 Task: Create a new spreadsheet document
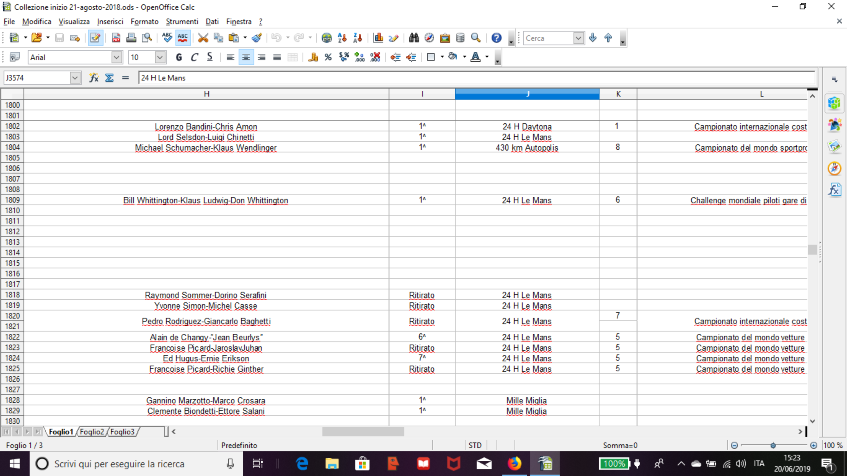tap(15, 38)
